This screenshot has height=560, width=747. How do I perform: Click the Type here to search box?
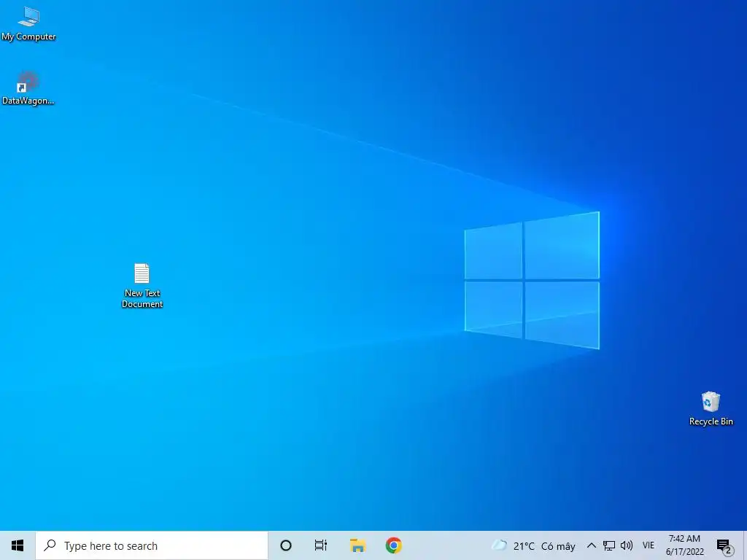pos(152,545)
